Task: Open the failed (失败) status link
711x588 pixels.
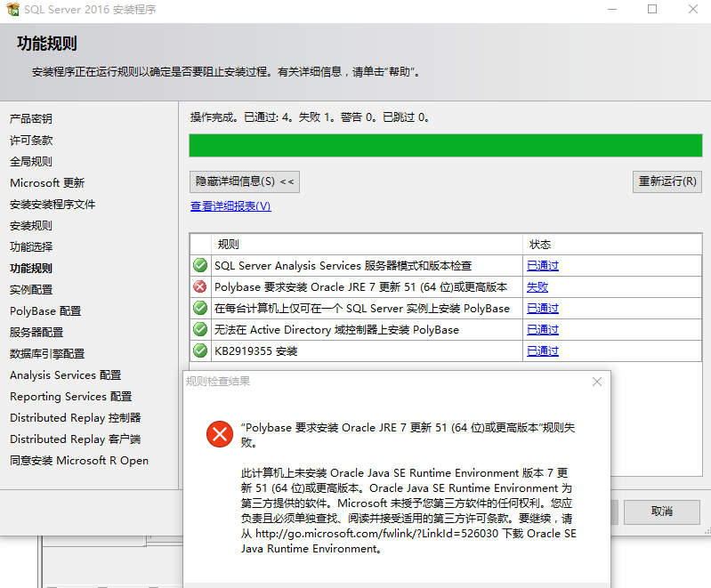Action: point(537,287)
